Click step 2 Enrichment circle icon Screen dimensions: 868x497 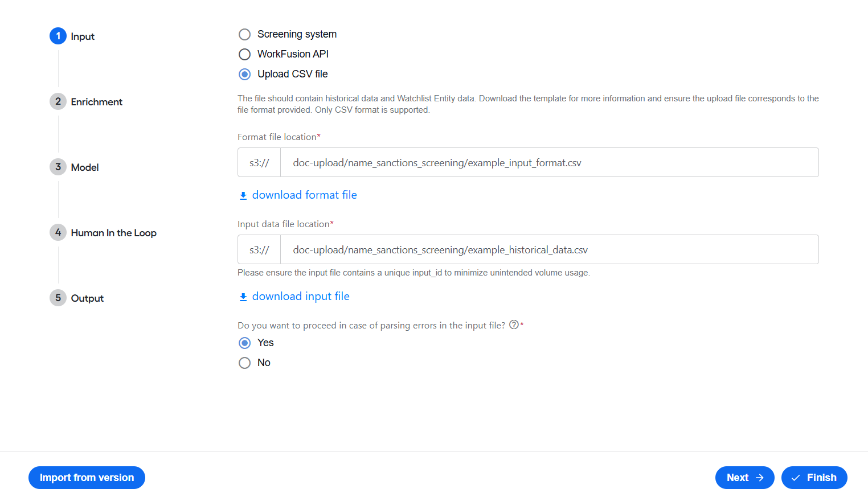click(58, 101)
